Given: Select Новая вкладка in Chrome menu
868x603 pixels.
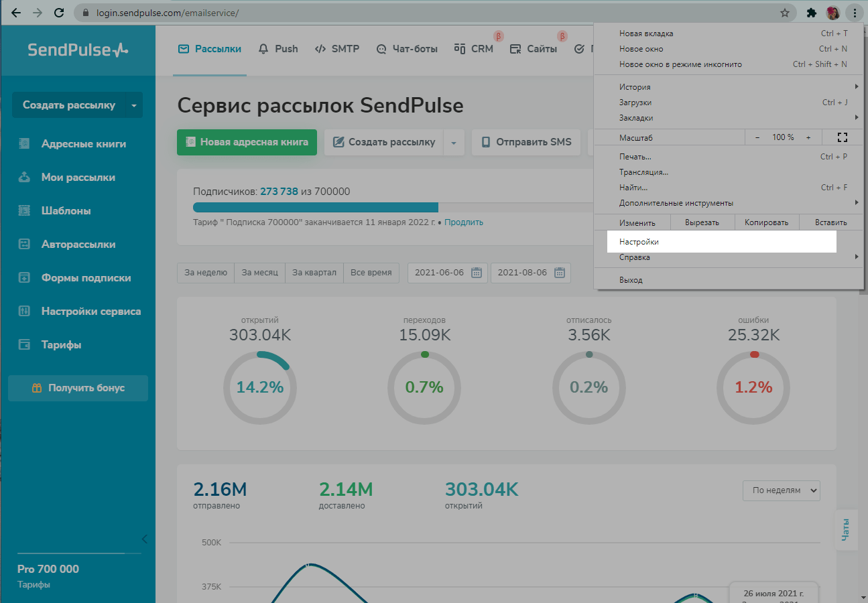Looking at the screenshot, I should [x=728, y=33].
